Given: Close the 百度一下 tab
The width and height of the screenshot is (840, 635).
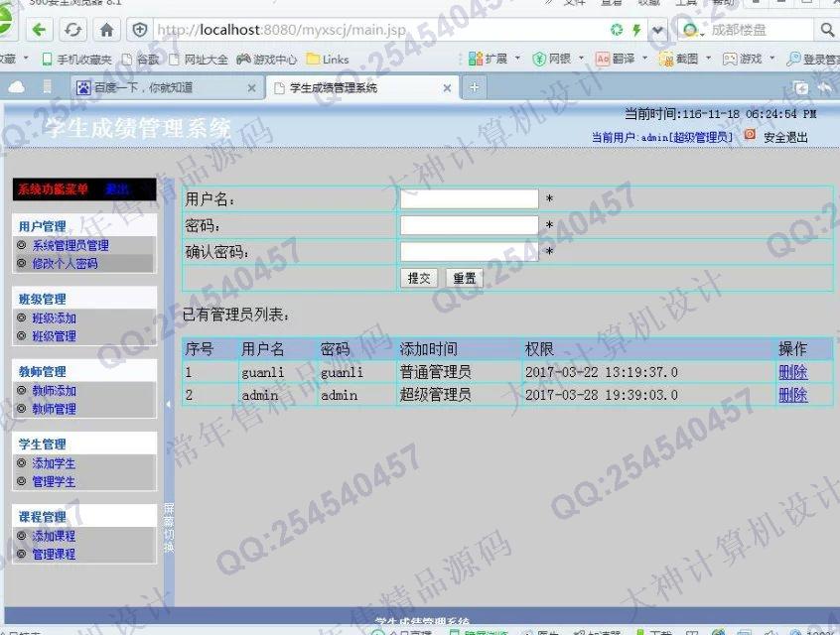Looking at the screenshot, I should [x=251, y=87].
